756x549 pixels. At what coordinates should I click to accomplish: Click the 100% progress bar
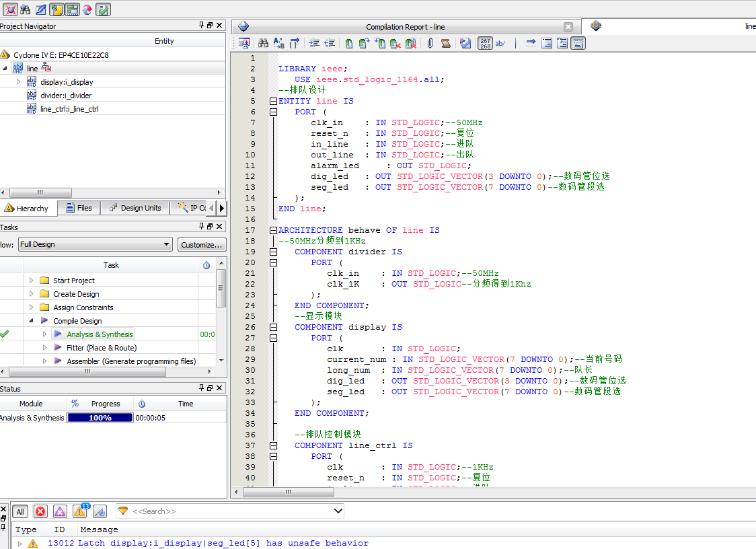100,418
